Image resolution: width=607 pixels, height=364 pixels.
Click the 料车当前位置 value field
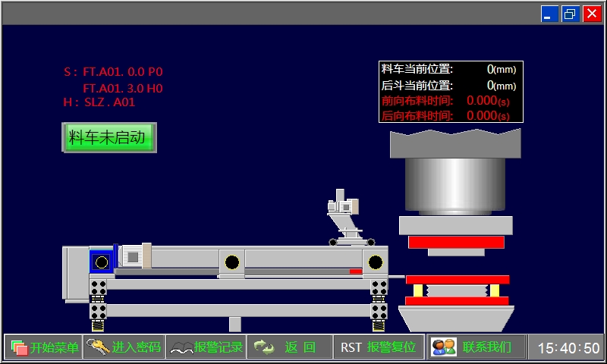point(489,69)
